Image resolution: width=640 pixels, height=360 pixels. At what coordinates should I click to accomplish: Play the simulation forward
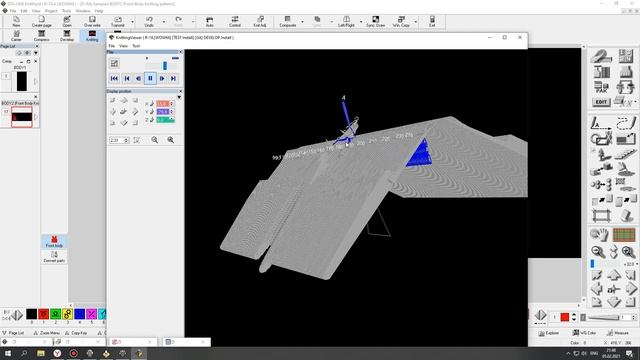click(162, 78)
